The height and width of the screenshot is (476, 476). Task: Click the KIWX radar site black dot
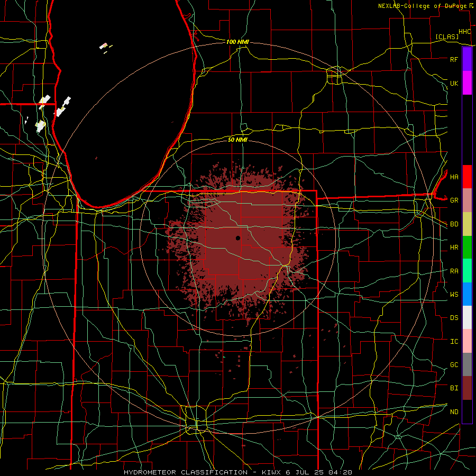tap(238, 238)
